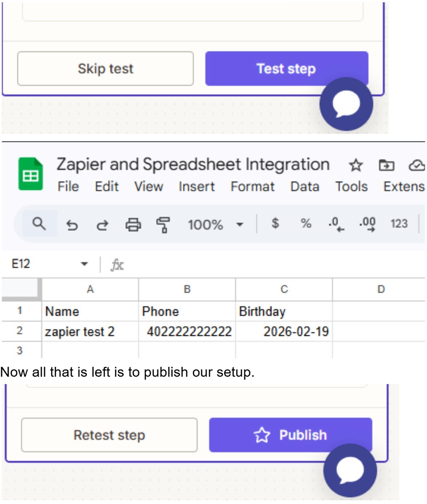This screenshot has width=427, height=504.
Task: Open the Format menu
Action: 253,187
